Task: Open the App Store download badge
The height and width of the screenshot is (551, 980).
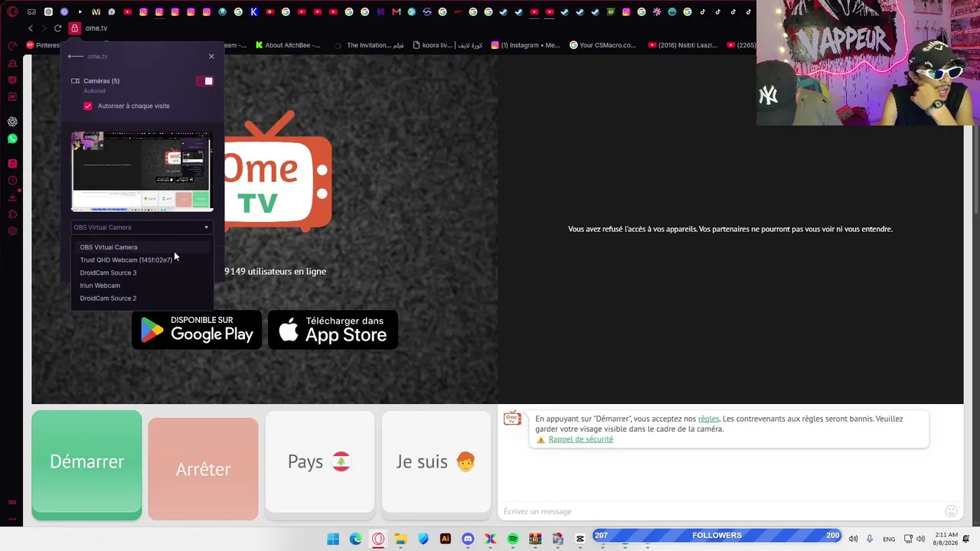Action: (333, 330)
